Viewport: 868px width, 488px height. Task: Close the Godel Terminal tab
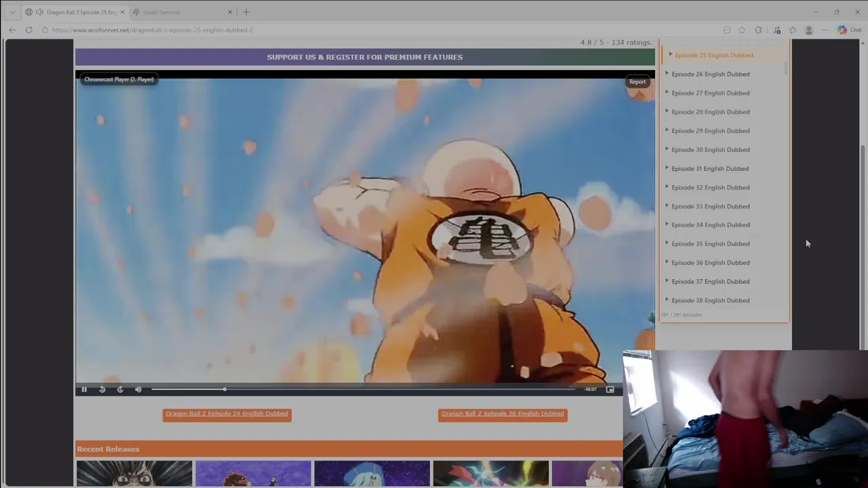coord(230,12)
